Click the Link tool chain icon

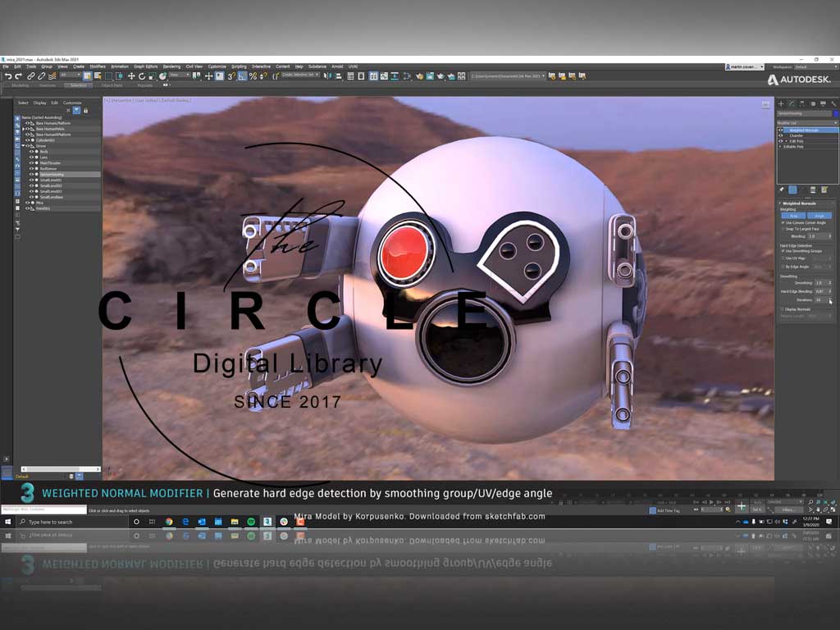30,76
